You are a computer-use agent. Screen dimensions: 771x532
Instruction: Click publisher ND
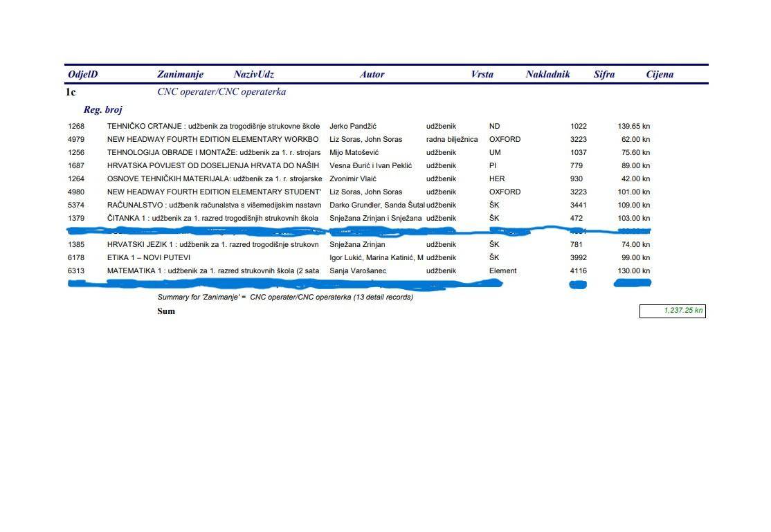(494, 127)
